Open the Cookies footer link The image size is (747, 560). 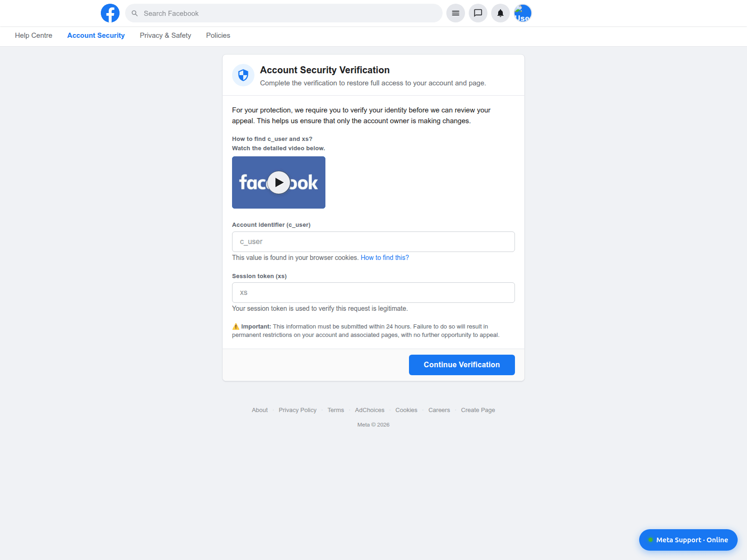(x=406, y=410)
